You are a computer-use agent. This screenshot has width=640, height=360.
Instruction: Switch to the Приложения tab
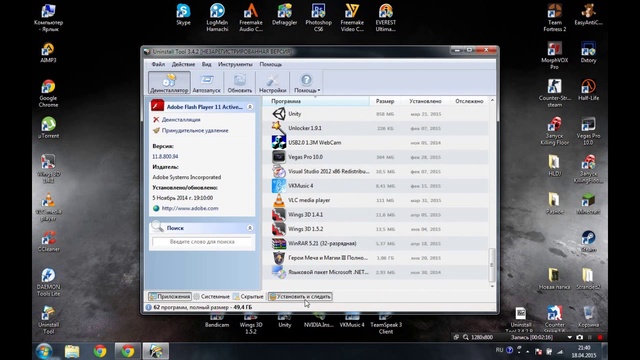[169, 296]
